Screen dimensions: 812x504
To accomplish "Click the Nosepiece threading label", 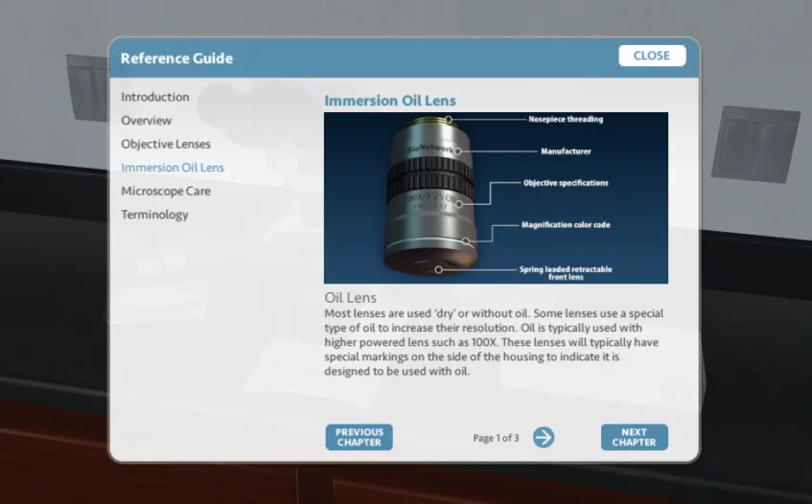I will 566,120.
